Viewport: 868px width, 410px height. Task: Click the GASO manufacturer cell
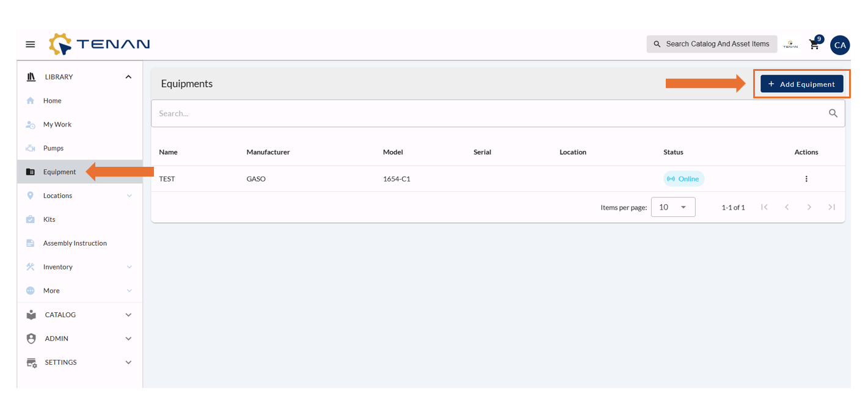(x=256, y=179)
